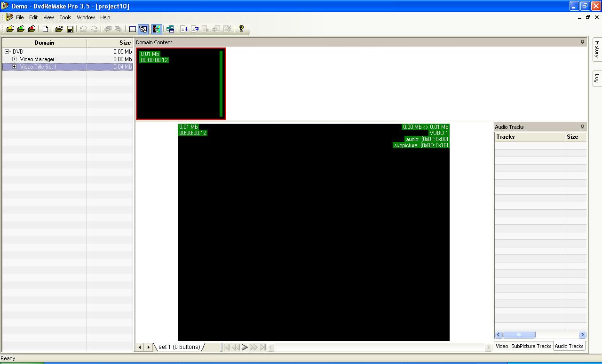Viewport: 602px width, 364px height.
Task: Select Video Manager in domain tree
Action: tap(37, 59)
